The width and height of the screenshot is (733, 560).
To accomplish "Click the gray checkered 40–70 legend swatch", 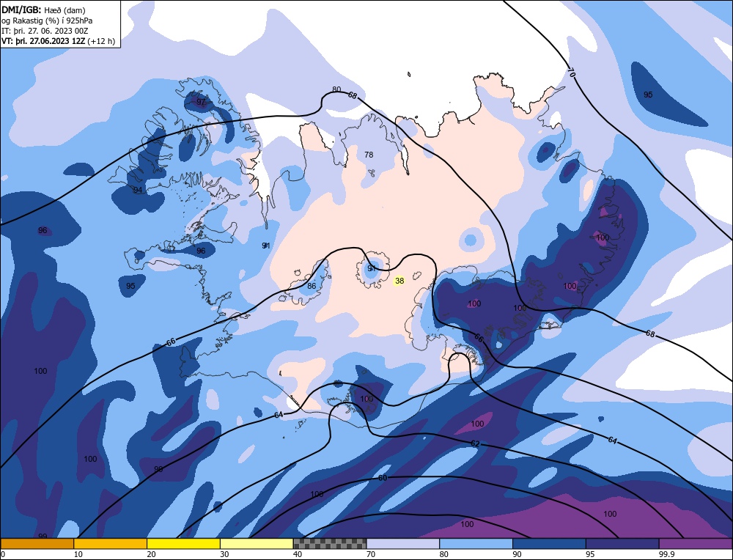I will pos(330,544).
